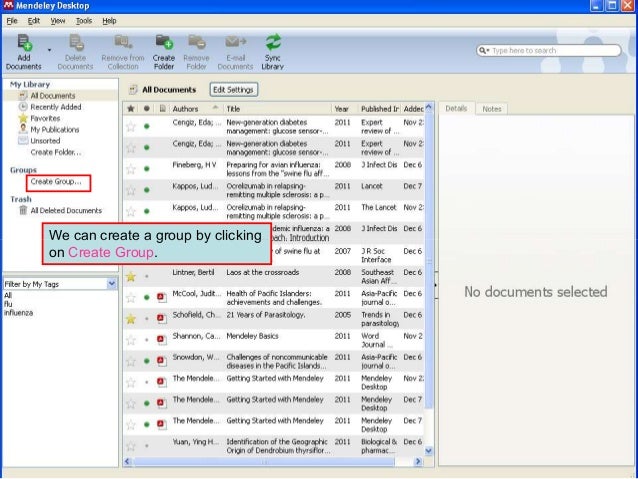This screenshot has height=479, width=638.
Task: Click Create Group... in the Groups section
Action: (x=56, y=182)
